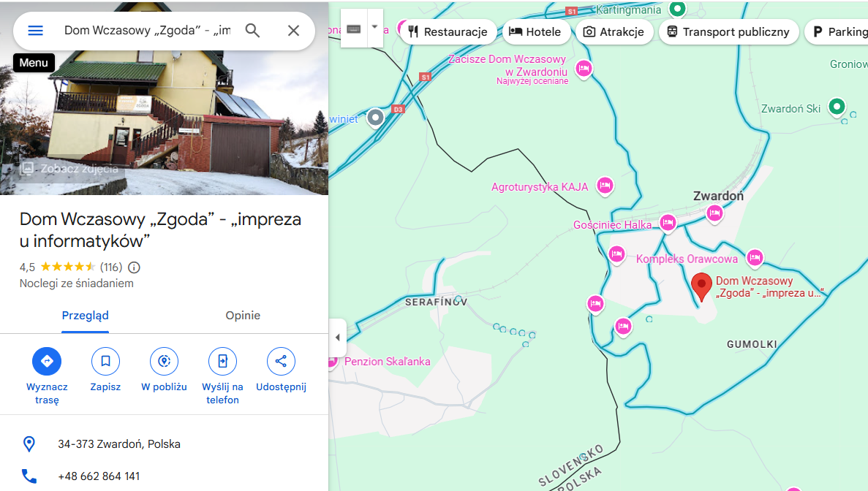The width and height of the screenshot is (868, 491).
Task: Filter by Restauracje chip
Action: [448, 32]
